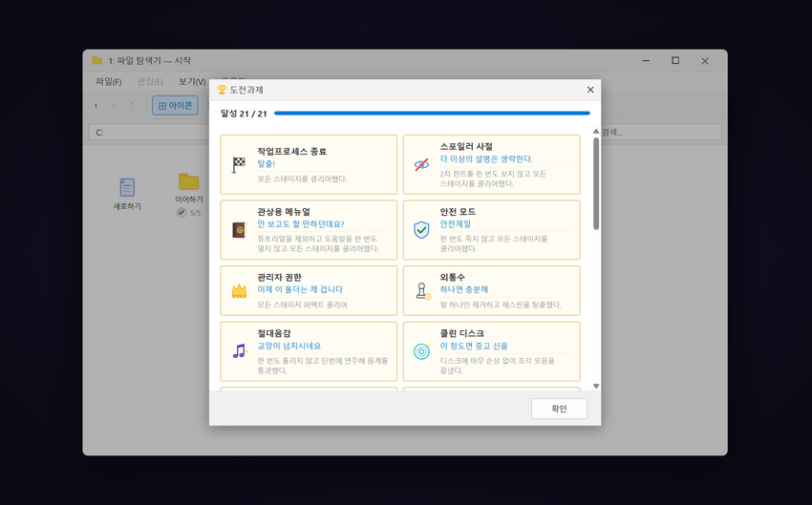This screenshot has width=812, height=505.
Task: Click the teal disc icon on 클린 디스크
Action: 421,351
